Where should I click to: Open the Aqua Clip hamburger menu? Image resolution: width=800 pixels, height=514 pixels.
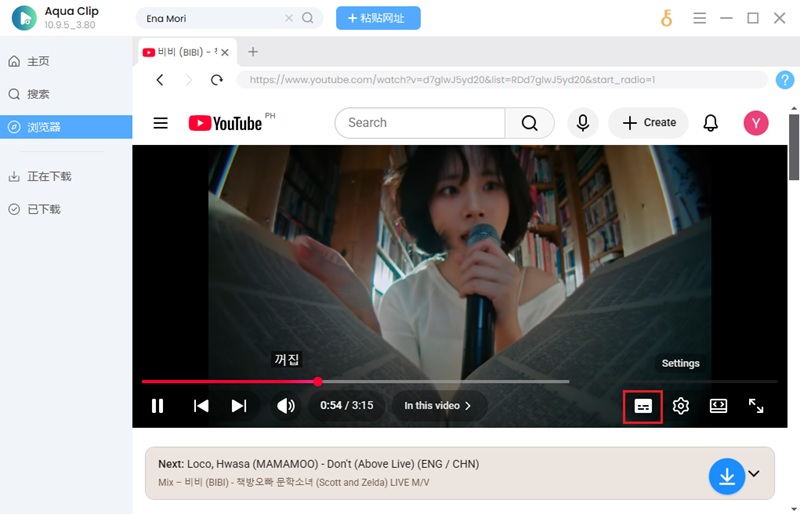point(699,18)
